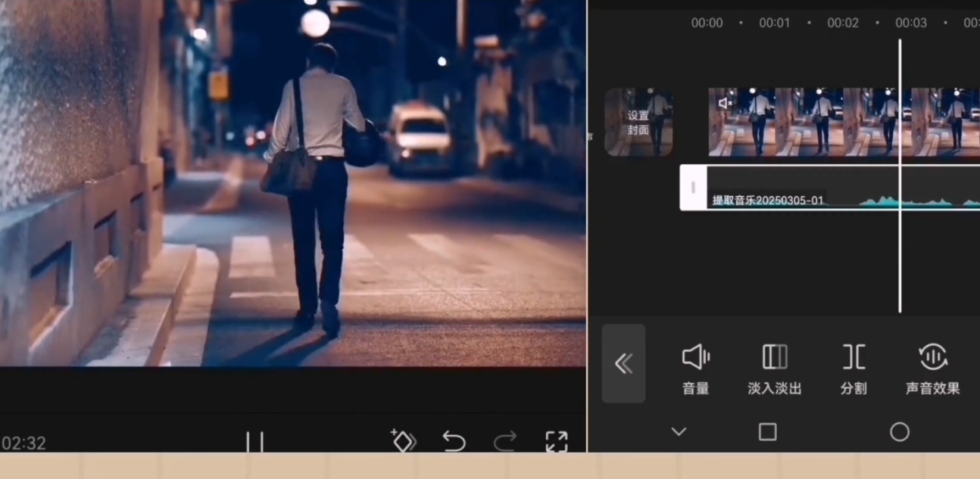Screen dimensions: 980x479
Task: Click the left trim handle of the audio clip
Action: [x=693, y=188]
